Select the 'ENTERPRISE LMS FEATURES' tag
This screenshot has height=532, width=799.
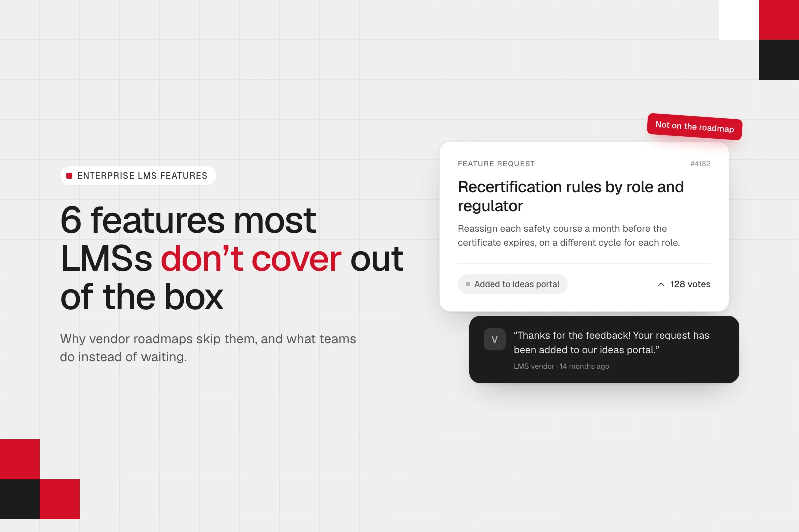click(x=138, y=176)
